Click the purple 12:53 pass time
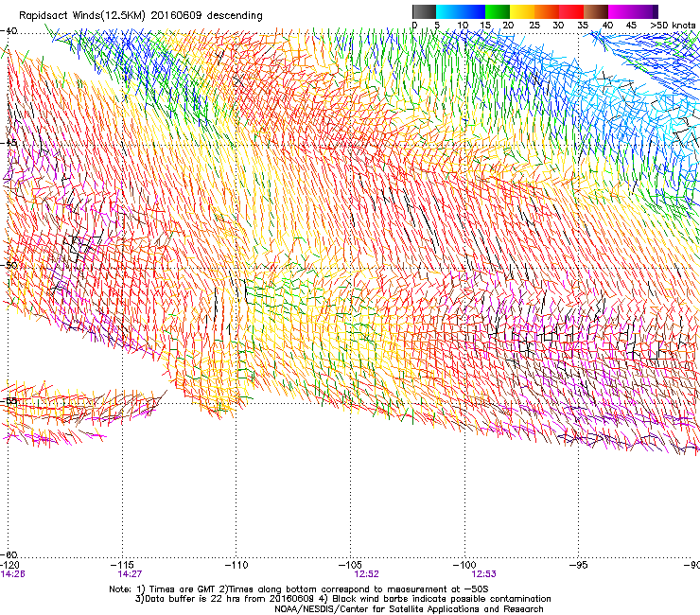700x615 pixels. pyautogui.click(x=483, y=574)
